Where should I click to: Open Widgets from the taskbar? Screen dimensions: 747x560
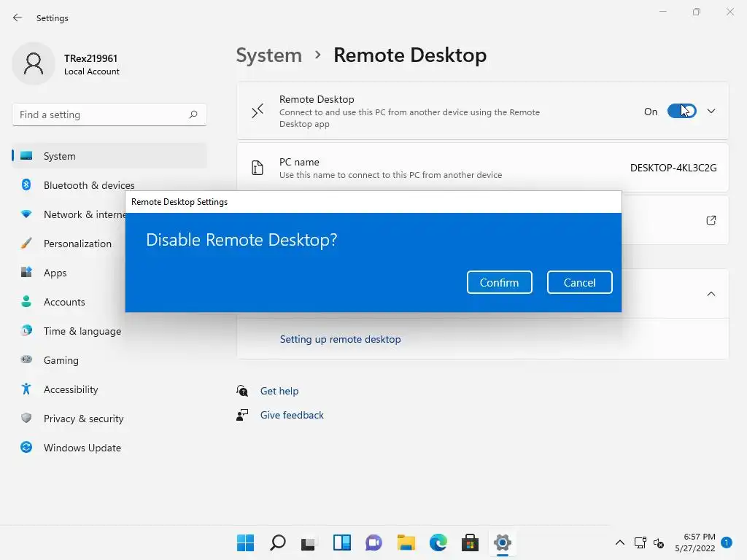341,542
